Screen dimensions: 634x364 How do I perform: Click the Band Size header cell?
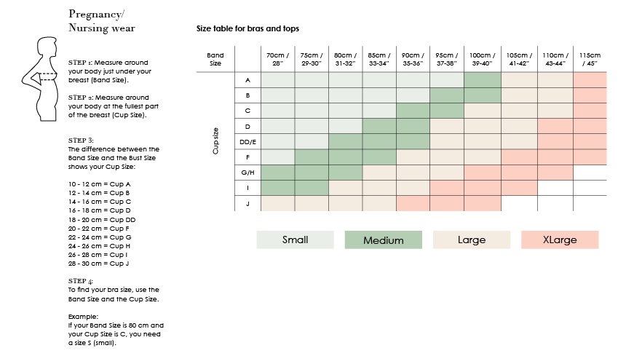click(215, 59)
